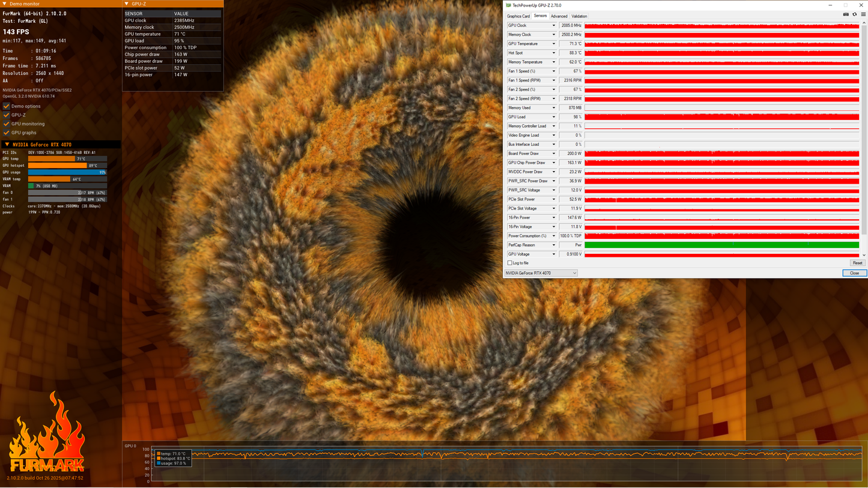The image size is (868, 488).
Task: Toggle the GPU-Z checkbox in FurMark
Action: [7, 115]
